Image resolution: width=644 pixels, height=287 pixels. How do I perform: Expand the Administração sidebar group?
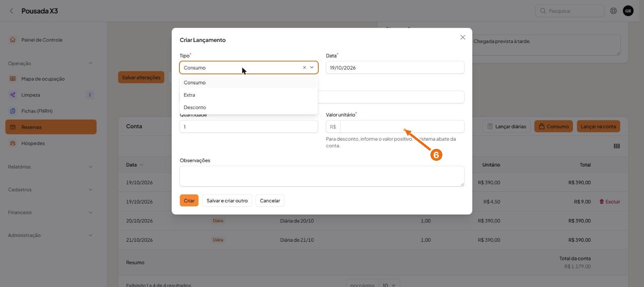click(90, 235)
